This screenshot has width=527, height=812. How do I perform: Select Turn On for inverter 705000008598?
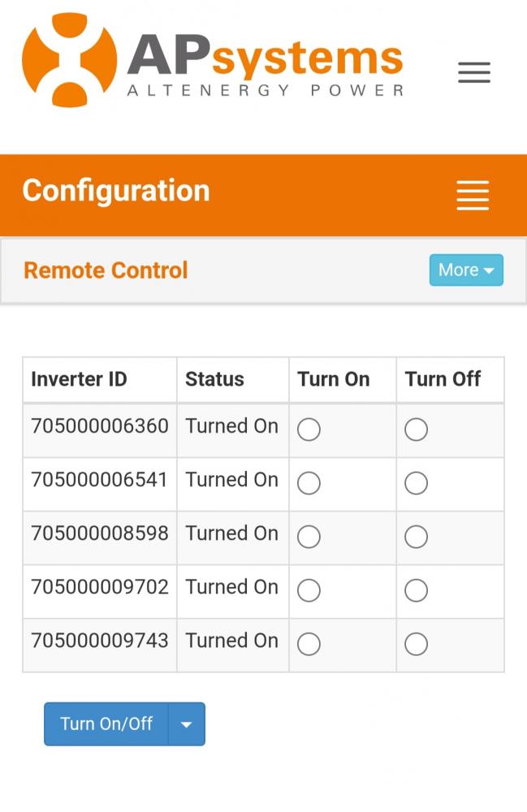[x=309, y=537]
